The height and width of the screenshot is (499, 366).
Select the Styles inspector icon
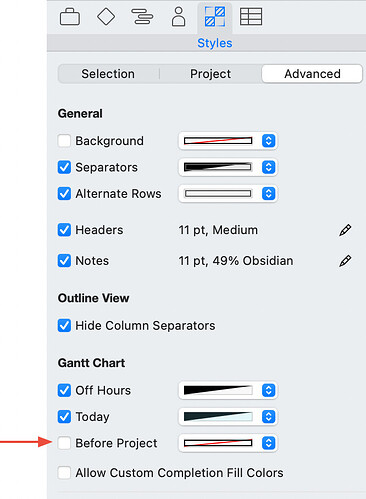tap(215, 17)
